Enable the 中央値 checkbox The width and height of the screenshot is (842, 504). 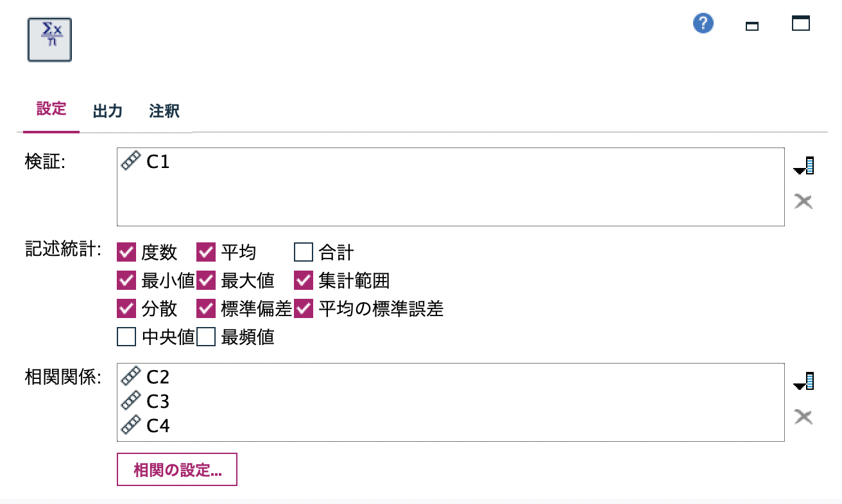point(126,337)
